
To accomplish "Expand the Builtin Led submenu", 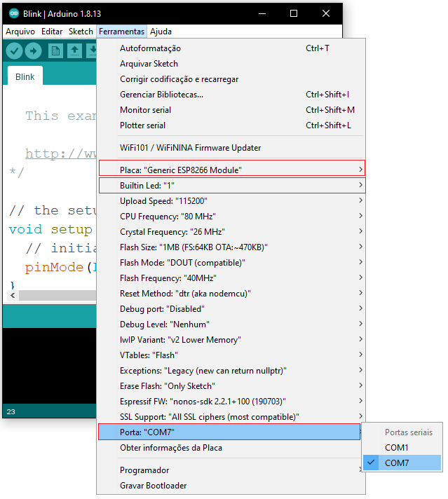I will 232,186.
